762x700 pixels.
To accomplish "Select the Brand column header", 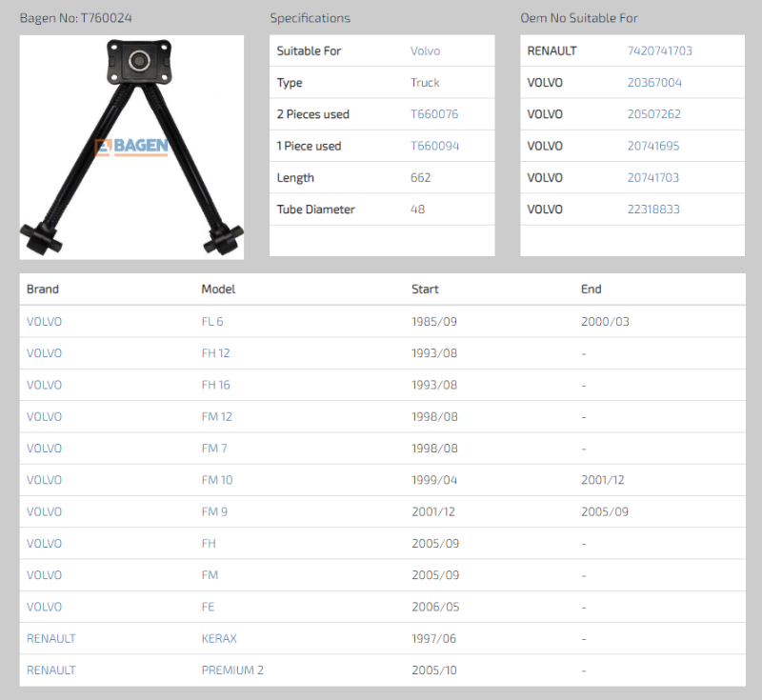I will click(43, 289).
